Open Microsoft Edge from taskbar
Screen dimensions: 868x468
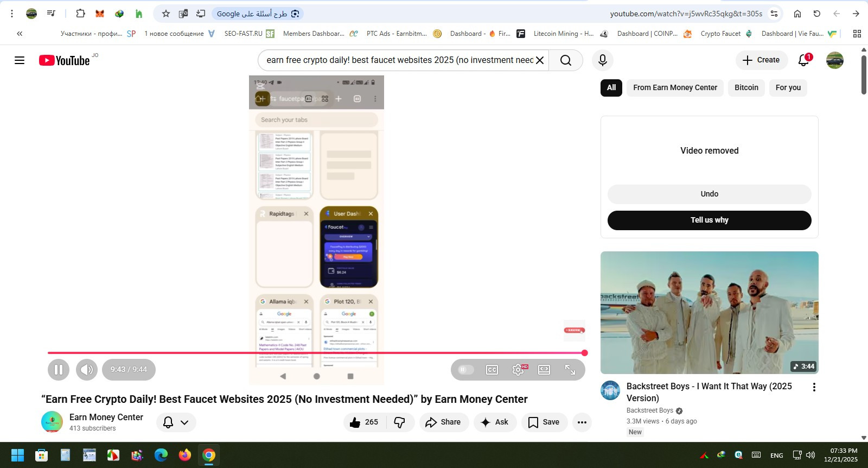click(161, 456)
